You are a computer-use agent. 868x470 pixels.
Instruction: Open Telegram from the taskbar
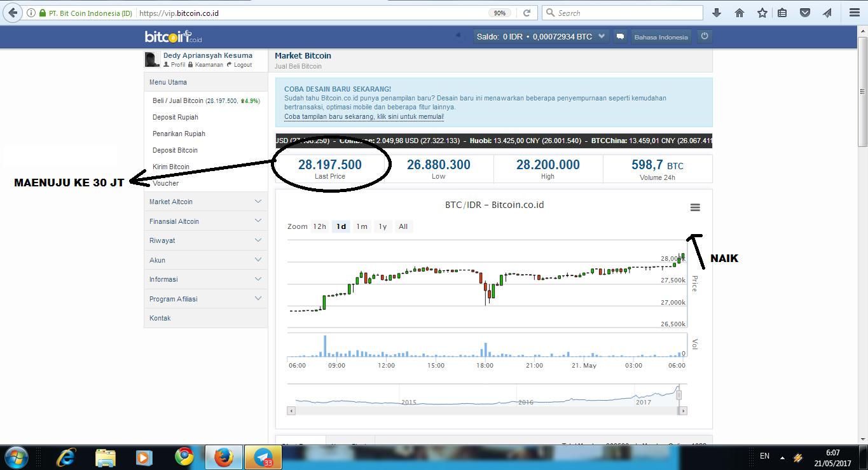coord(262,457)
